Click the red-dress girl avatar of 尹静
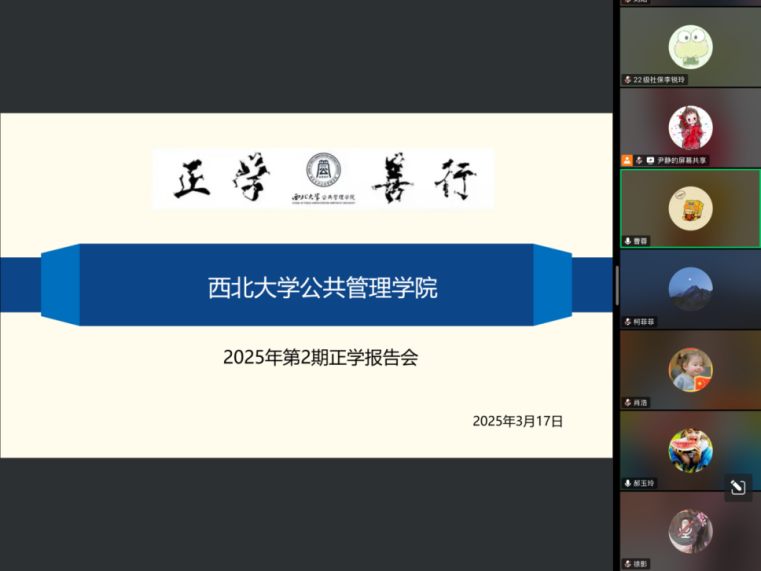761x571 pixels. (690, 127)
